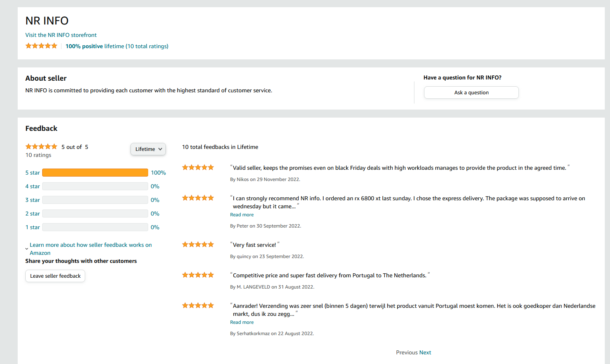Image resolution: width=610 pixels, height=364 pixels.
Task: Select the "4 star" rating link
Action: 33,186
